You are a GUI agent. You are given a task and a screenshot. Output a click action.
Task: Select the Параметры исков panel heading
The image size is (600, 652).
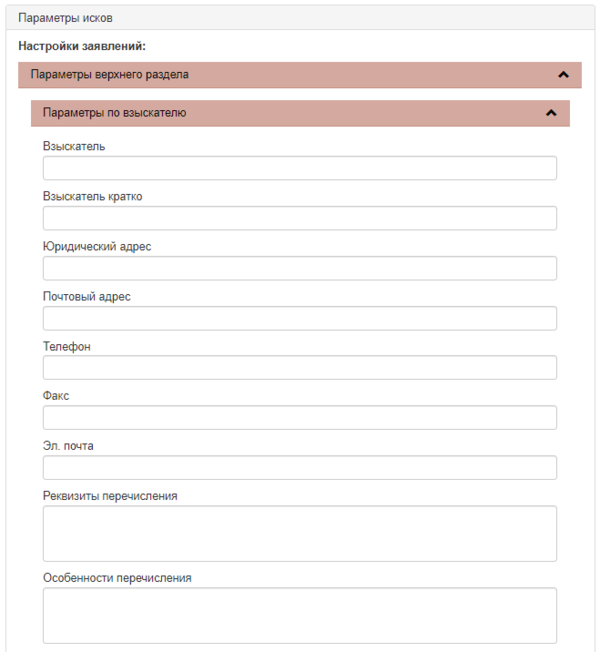(59, 18)
